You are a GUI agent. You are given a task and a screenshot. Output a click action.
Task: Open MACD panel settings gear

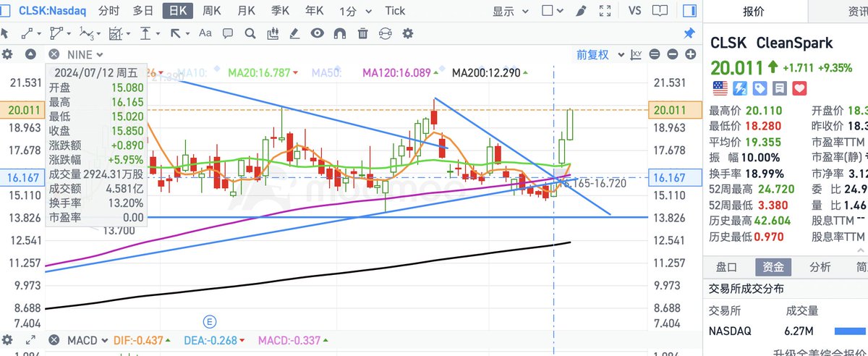coord(8,339)
